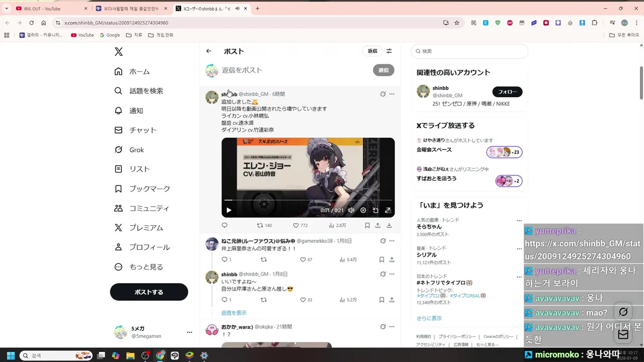Screen dimensions: 644x362
Task: Follow shinbb with the フォロー button
Action: 507,92
